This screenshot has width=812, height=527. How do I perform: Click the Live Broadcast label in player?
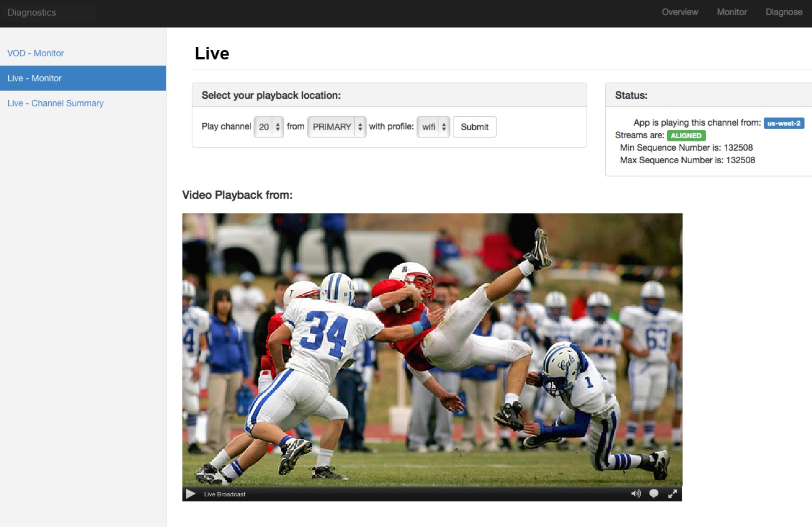pyautogui.click(x=225, y=494)
